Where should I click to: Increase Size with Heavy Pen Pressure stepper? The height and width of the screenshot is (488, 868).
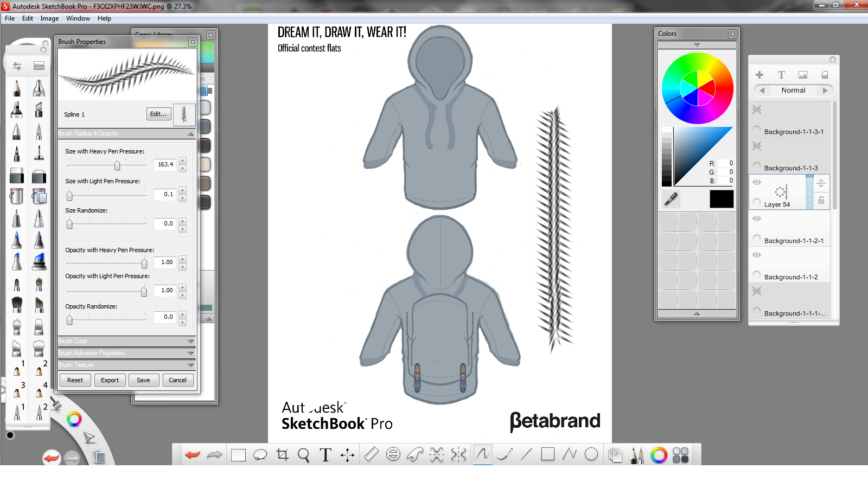[183, 161]
